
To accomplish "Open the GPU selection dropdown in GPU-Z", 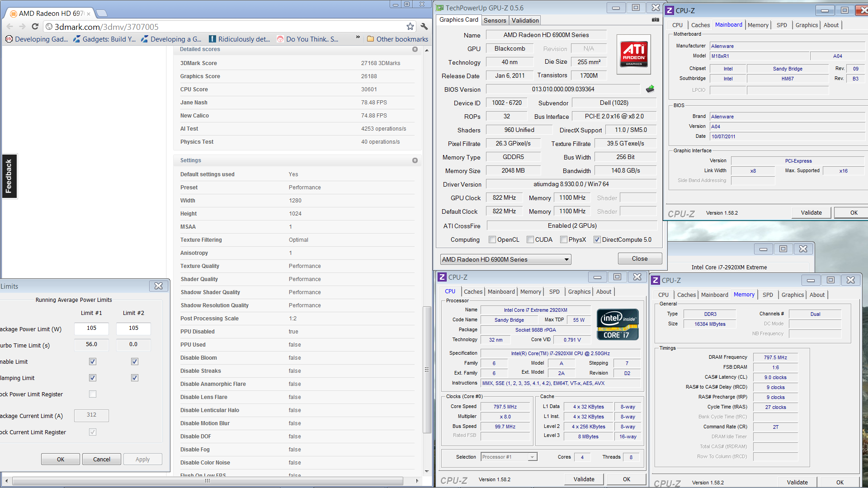I will pyautogui.click(x=505, y=259).
